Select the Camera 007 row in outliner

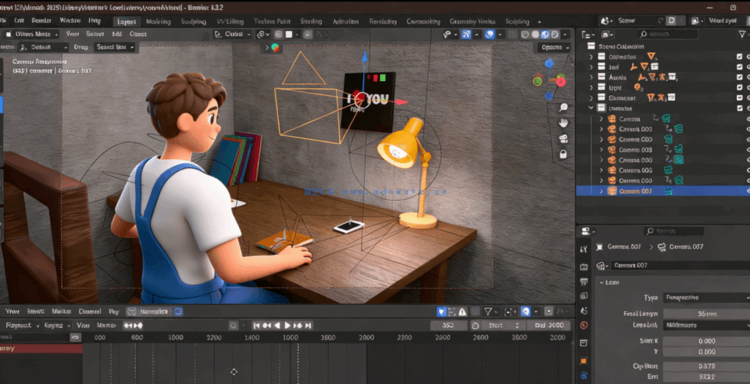pos(663,191)
